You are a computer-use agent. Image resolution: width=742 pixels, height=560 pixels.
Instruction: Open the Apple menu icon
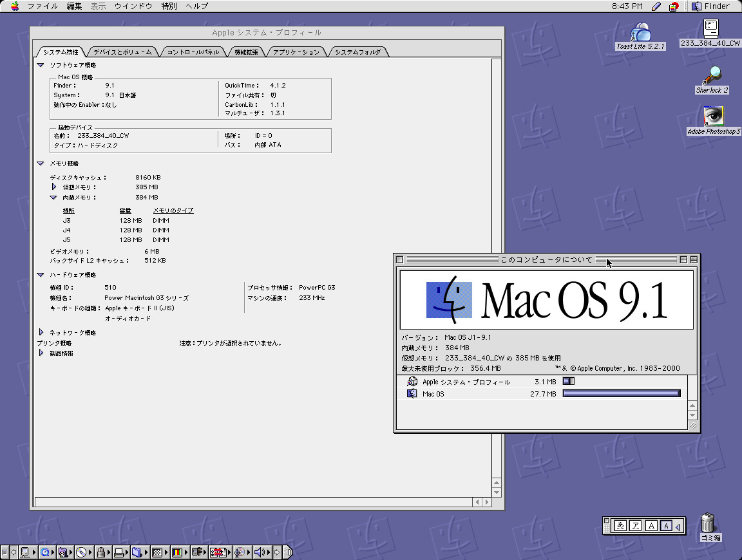(15, 6)
